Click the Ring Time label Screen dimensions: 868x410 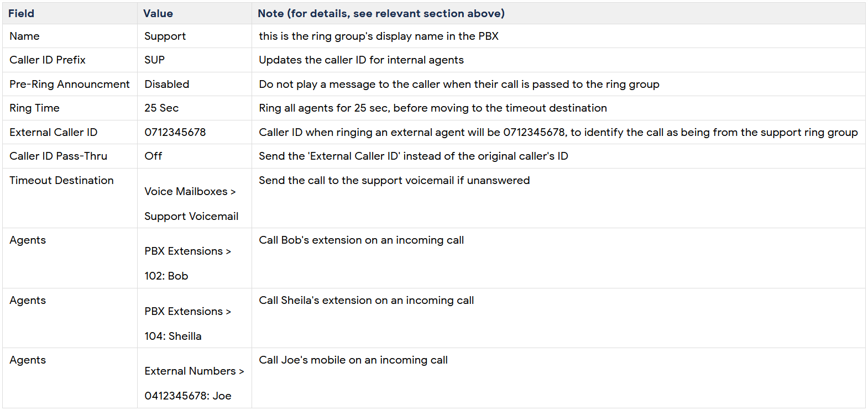tap(34, 108)
